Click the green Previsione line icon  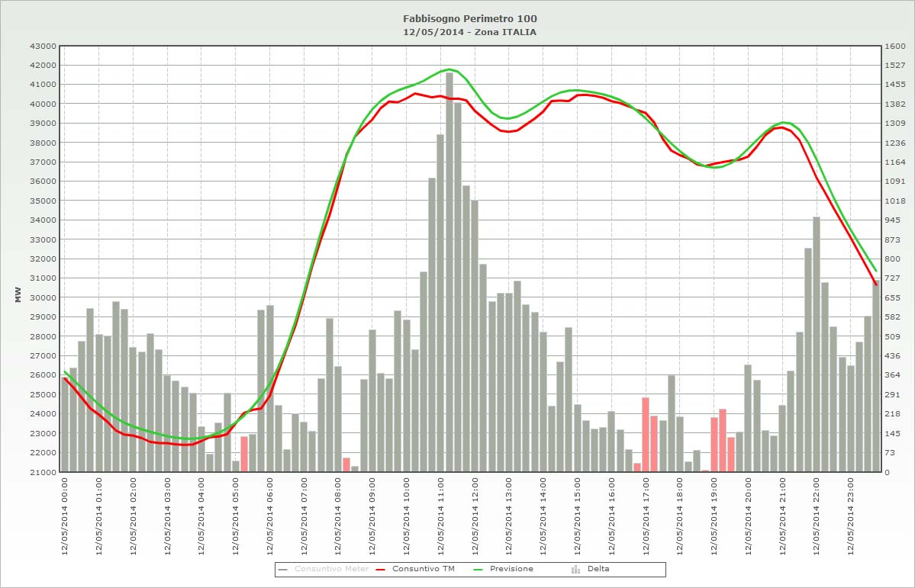[x=478, y=570]
